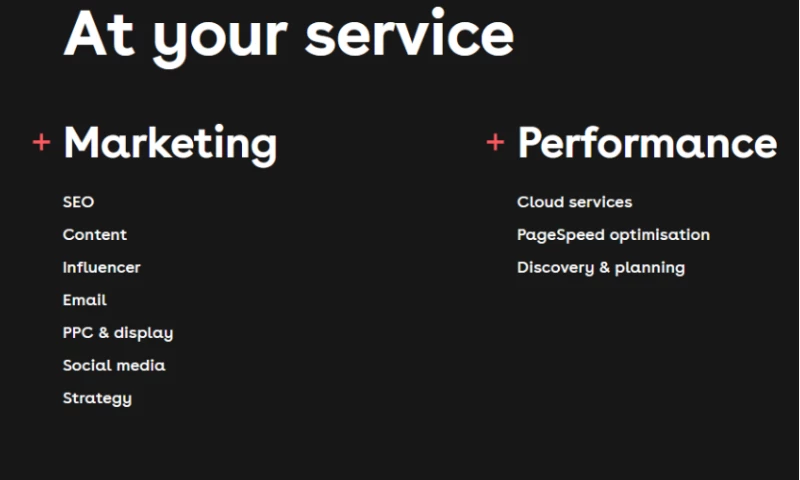Pick Strategy at the bottom of Marketing
This screenshot has height=480, width=800.
[97, 398]
